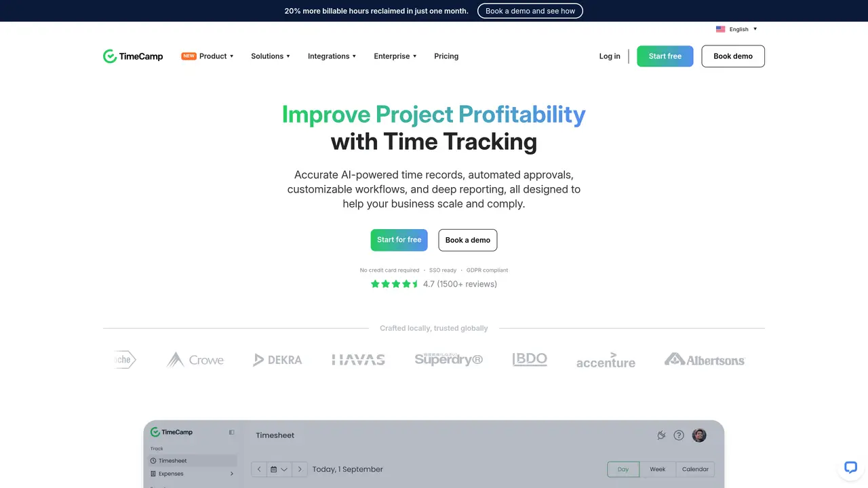Screen dimensions: 868x488
Task: Collapse the sidebar in app preview
Action: (x=231, y=432)
